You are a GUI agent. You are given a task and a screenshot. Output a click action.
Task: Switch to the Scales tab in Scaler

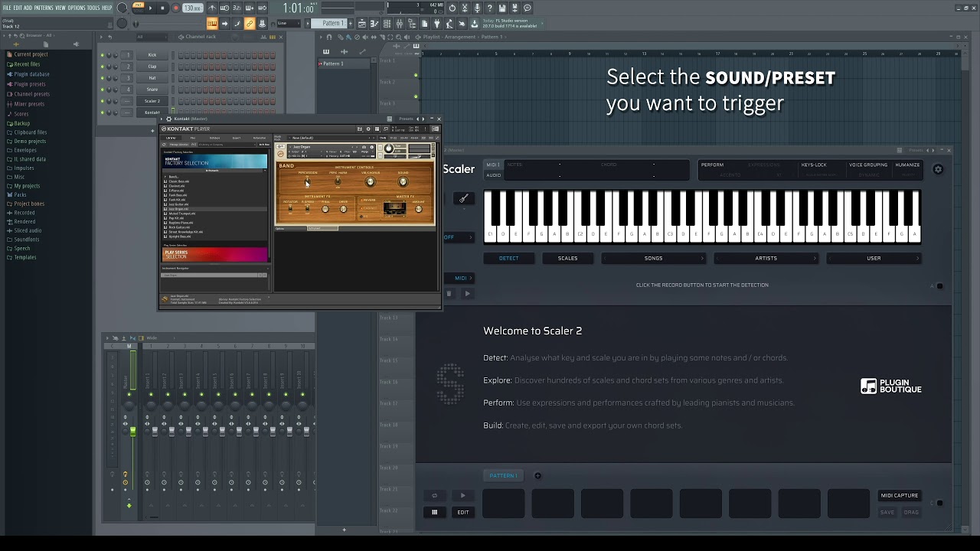click(x=567, y=259)
